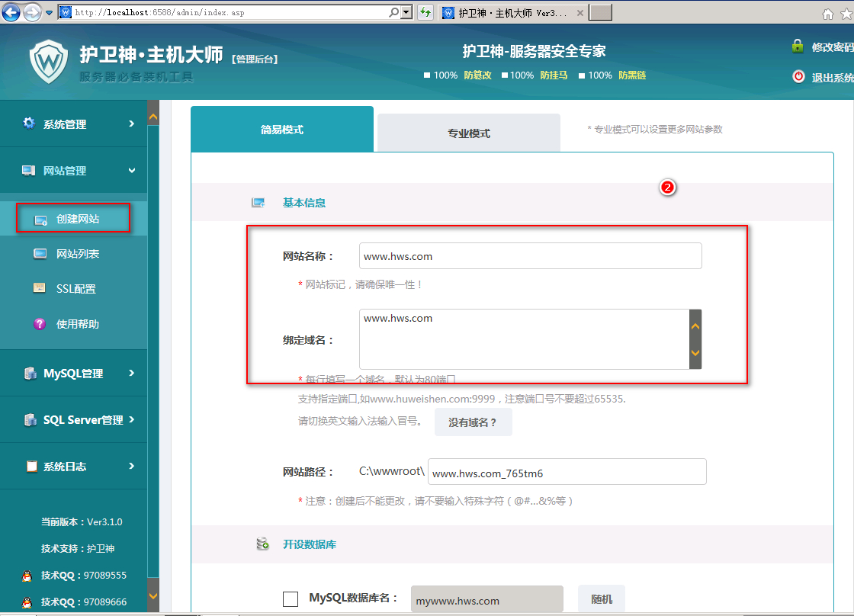This screenshot has height=616, width=854.
Task: Click the 网站名称 input field
Action: click(x=530, y=256)
